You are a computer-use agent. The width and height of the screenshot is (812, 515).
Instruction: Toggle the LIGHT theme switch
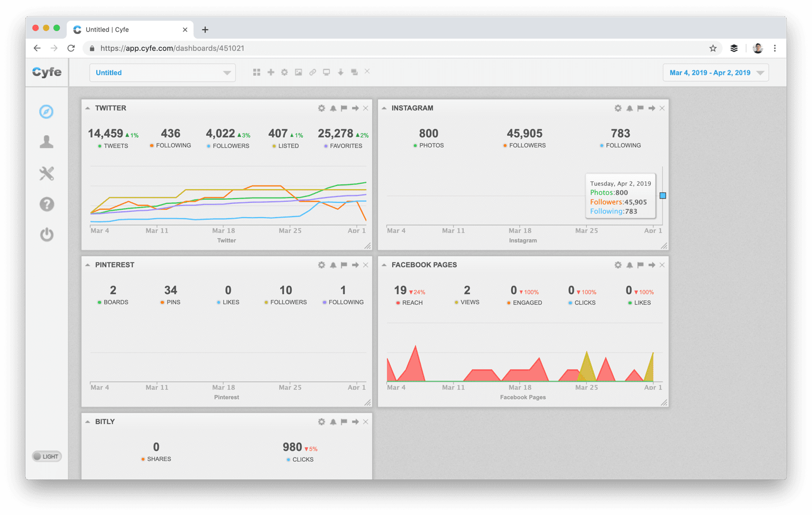click(47, 456)
